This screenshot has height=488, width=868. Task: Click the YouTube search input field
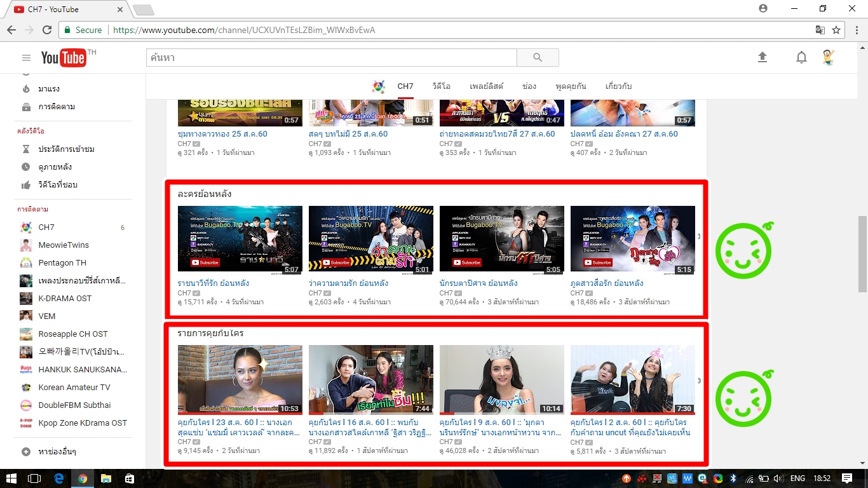[x=331, y=58]
